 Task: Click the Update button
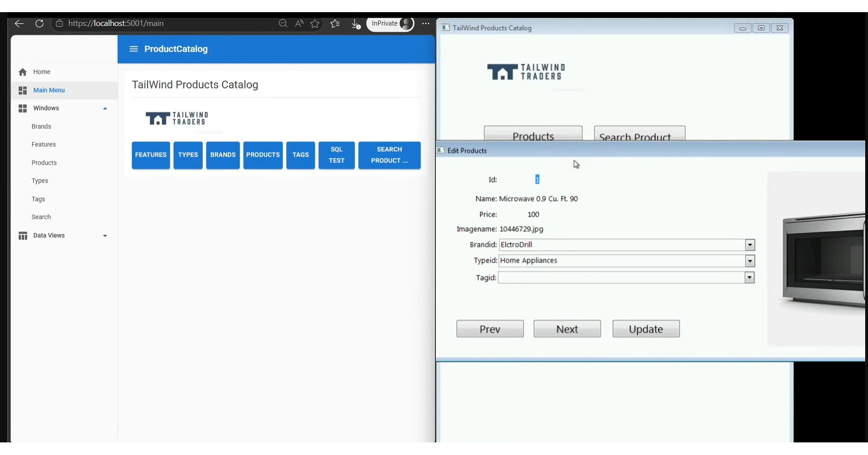pos(646,329)
